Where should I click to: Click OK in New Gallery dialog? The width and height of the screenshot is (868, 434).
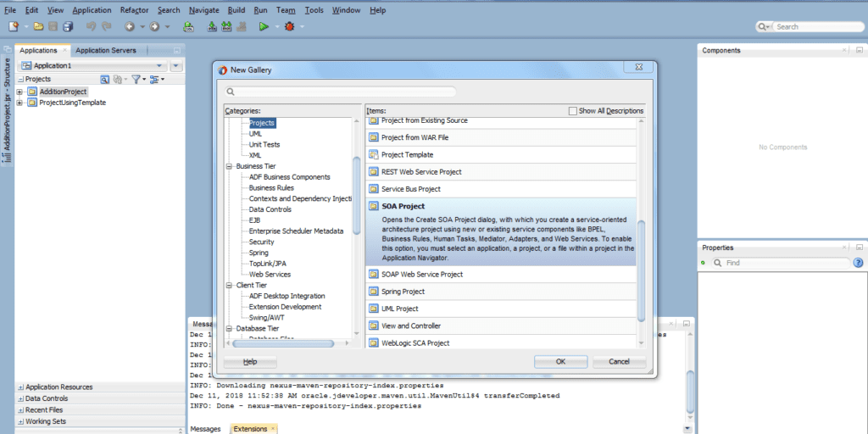pos(560,361)
